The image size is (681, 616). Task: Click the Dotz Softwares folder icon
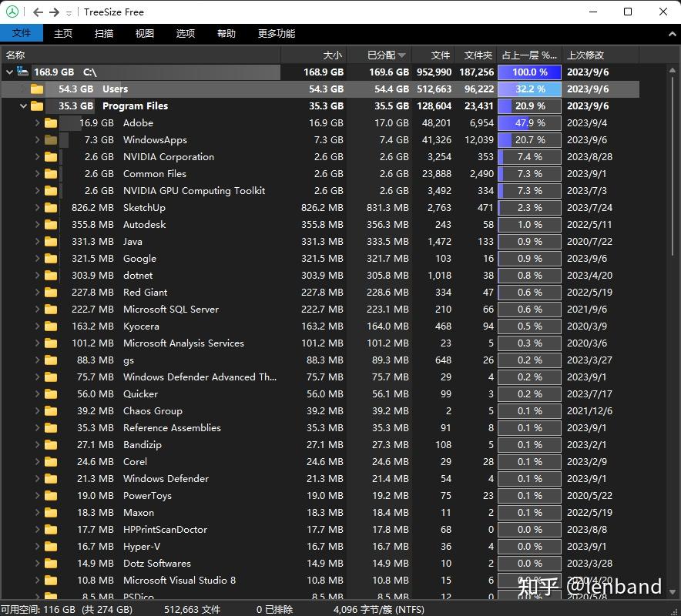coord(51,563)
